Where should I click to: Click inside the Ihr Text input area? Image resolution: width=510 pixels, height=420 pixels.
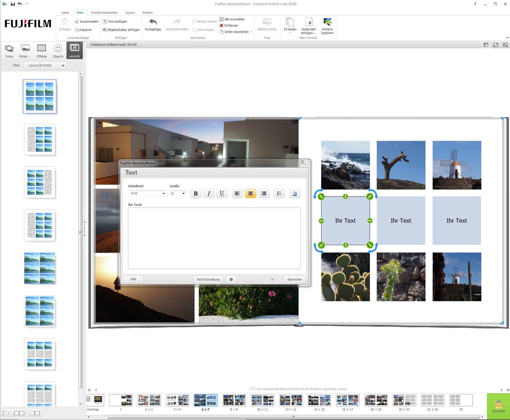click(214, 238)
